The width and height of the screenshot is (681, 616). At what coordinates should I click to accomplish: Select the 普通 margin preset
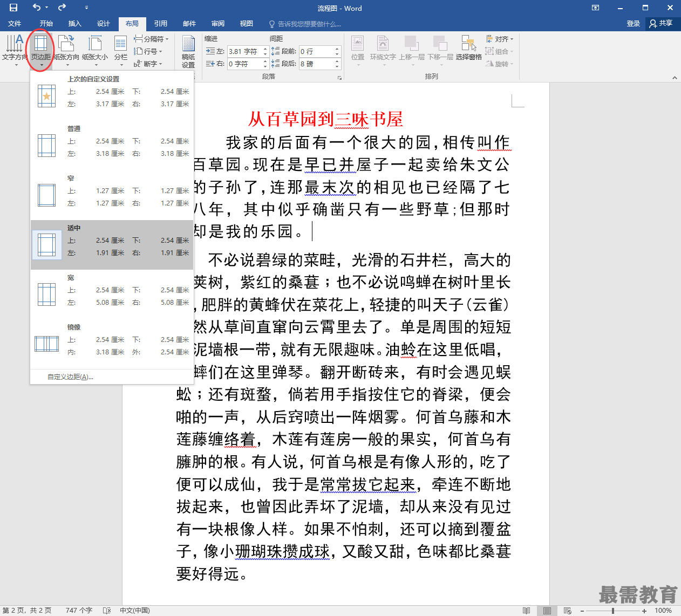point(112,145)
